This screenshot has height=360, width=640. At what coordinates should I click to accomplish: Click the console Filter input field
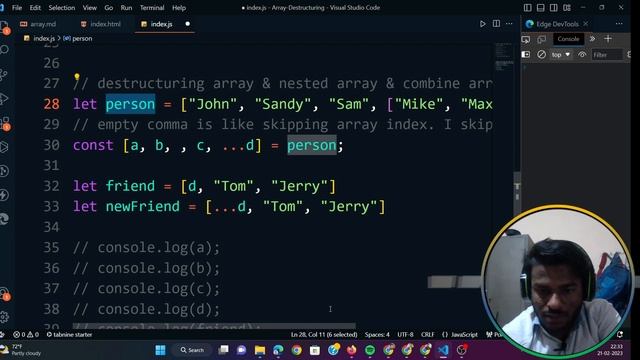coord(607,55)
